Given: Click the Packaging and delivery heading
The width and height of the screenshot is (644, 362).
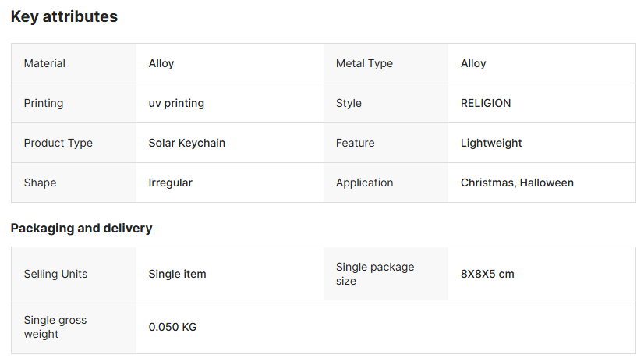Looking at the screenshot, I should [x=81, y=229].
